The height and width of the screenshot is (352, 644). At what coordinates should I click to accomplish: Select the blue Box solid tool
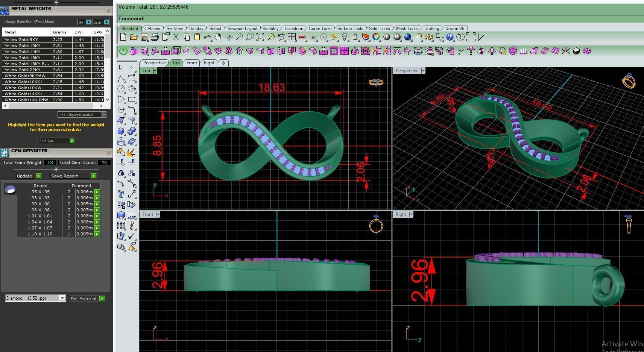121,131
